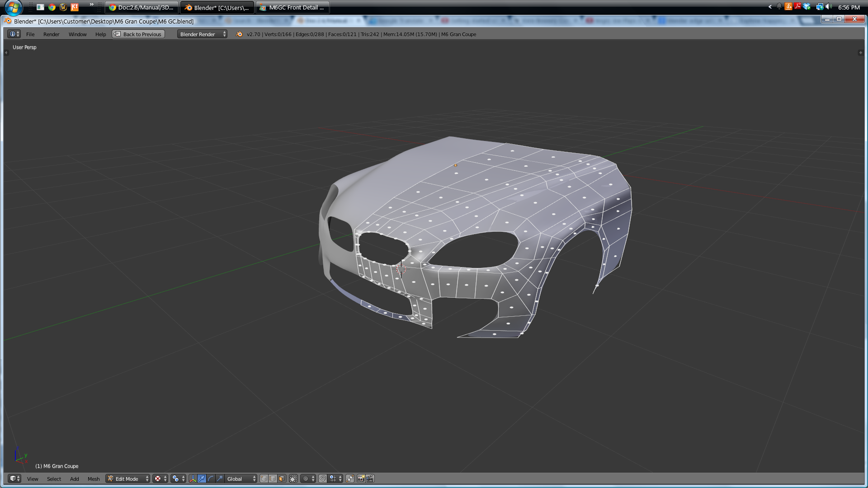This screenshot has width=868, height=488.
Task: Open the Mesh menu in 3D header
Action: pyautogui.click(x=94, y=479)
